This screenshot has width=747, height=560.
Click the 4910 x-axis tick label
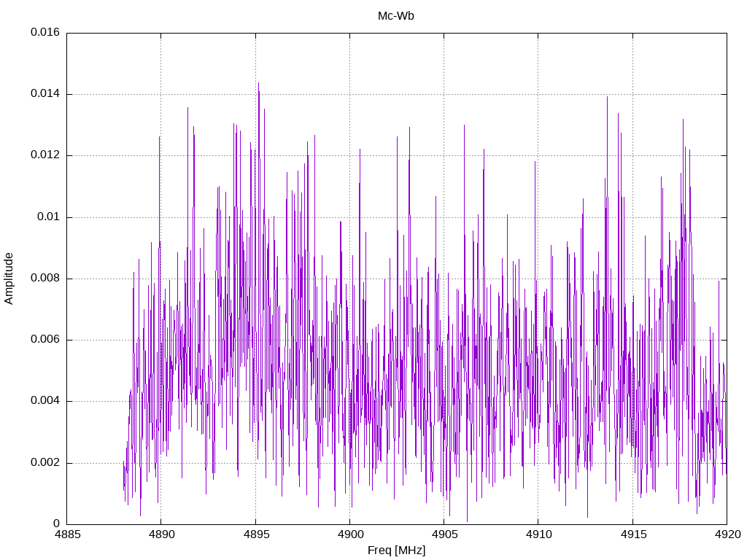tap(539, 534)
